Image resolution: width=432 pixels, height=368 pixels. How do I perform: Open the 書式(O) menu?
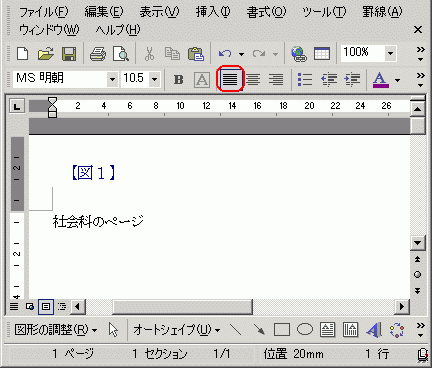point(266,12)
